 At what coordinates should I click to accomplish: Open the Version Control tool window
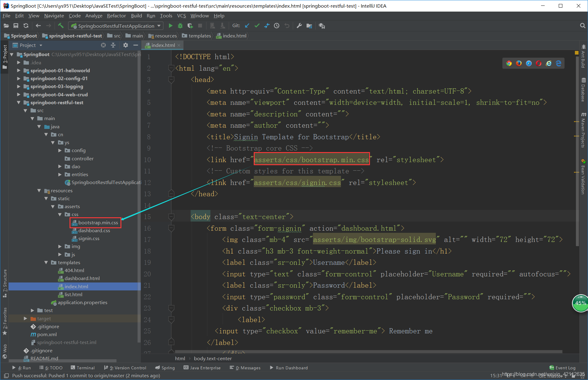tap(125, 368)
